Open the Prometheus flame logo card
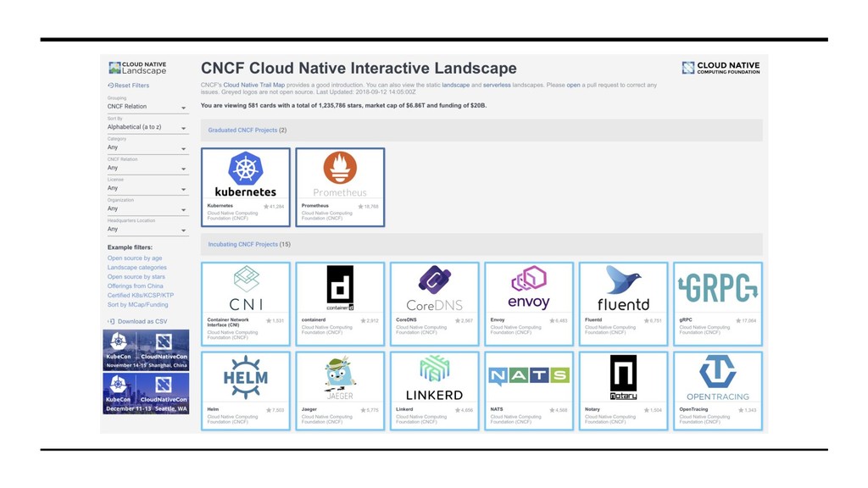 click(x=340, y=175)
